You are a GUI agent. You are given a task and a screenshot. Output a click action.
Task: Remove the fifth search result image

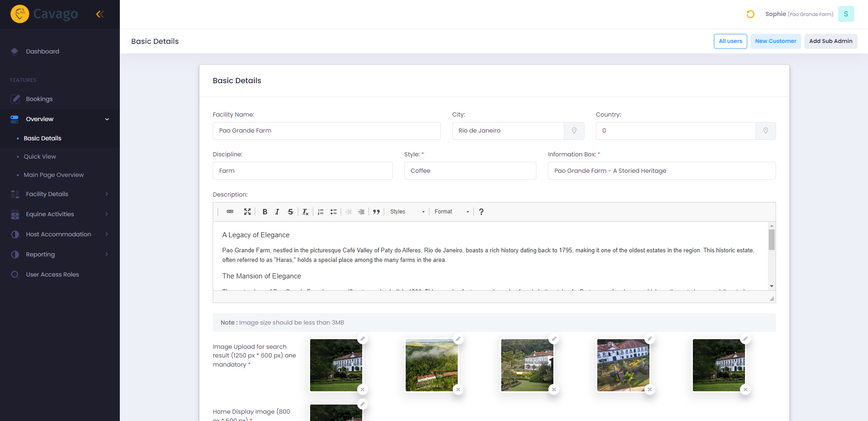coord(745,389)
